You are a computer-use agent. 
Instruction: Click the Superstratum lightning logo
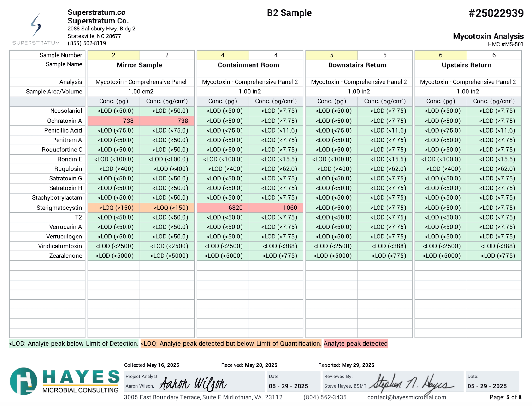point(36,25)
